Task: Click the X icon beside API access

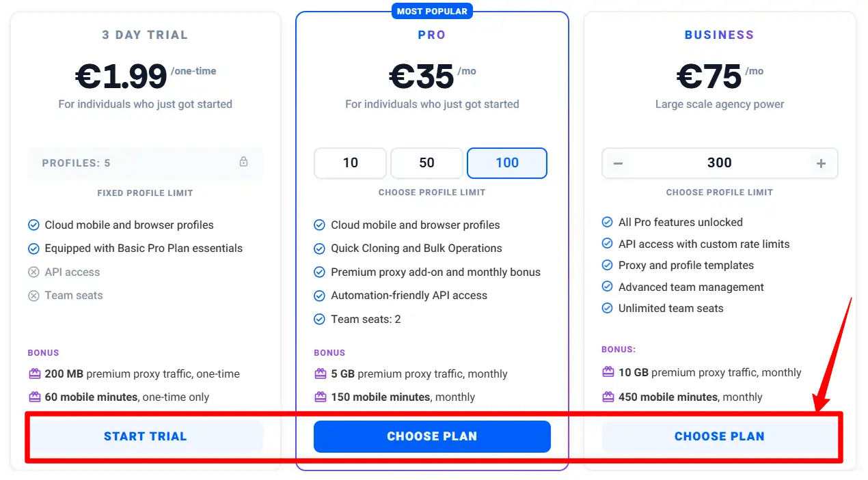Action: click(33, 272)
